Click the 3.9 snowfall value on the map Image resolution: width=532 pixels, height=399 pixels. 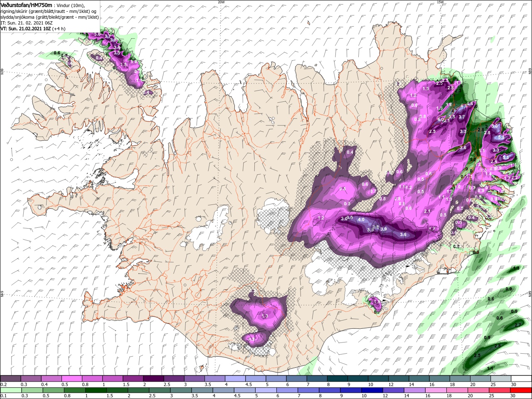pos(383,229)
